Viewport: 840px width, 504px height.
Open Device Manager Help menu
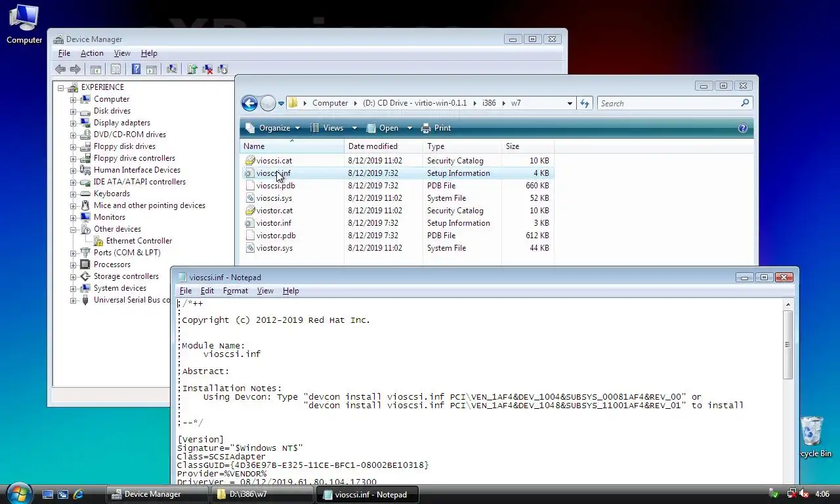pos(149,53)
